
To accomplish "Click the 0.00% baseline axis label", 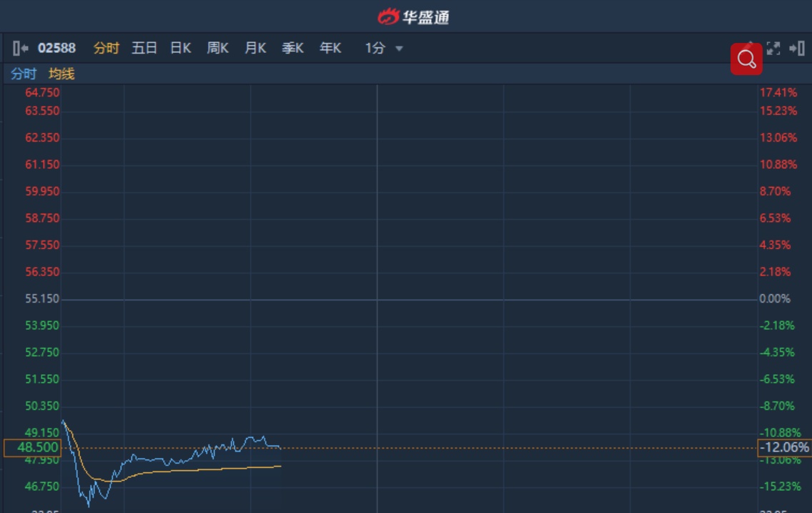I will (775, 299).
